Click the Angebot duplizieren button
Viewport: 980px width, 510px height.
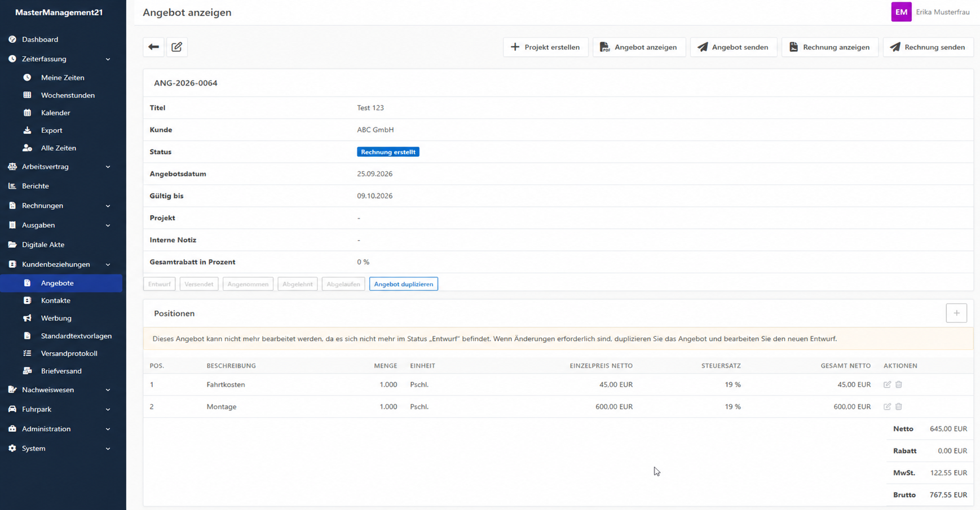click(404, 284)
